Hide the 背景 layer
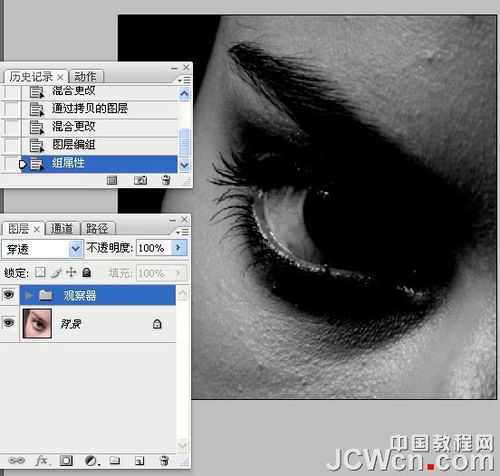Viewport: 500px width, 476px height. click(9, 323)
